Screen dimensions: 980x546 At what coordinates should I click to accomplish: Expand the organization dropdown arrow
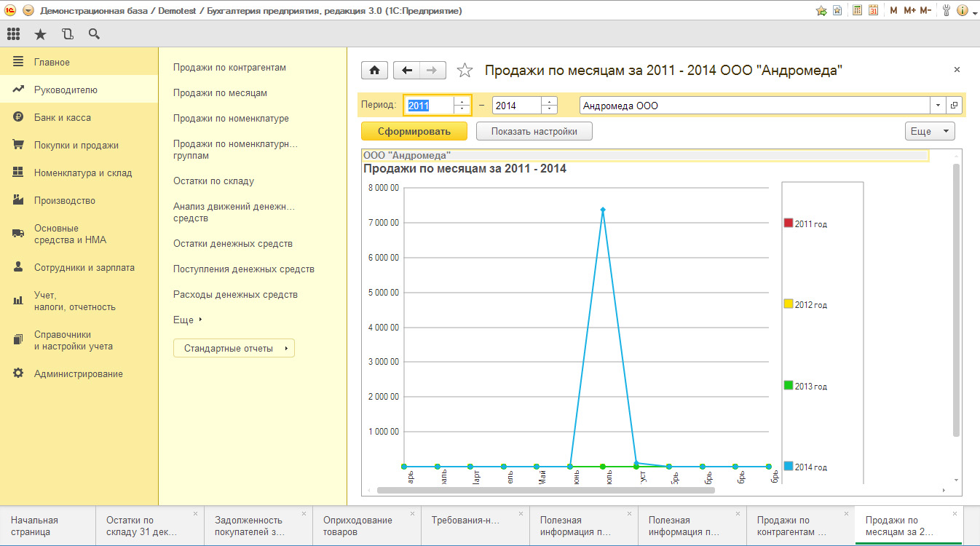tap(937, 106)
